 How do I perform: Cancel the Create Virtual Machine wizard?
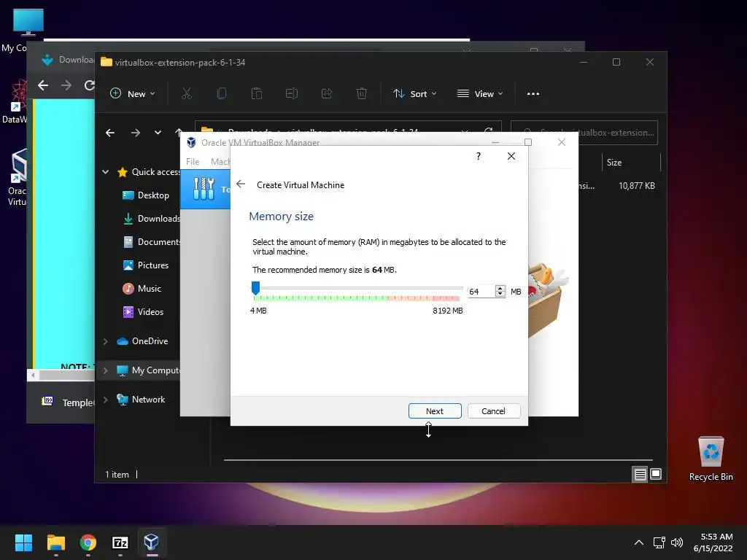494,411
